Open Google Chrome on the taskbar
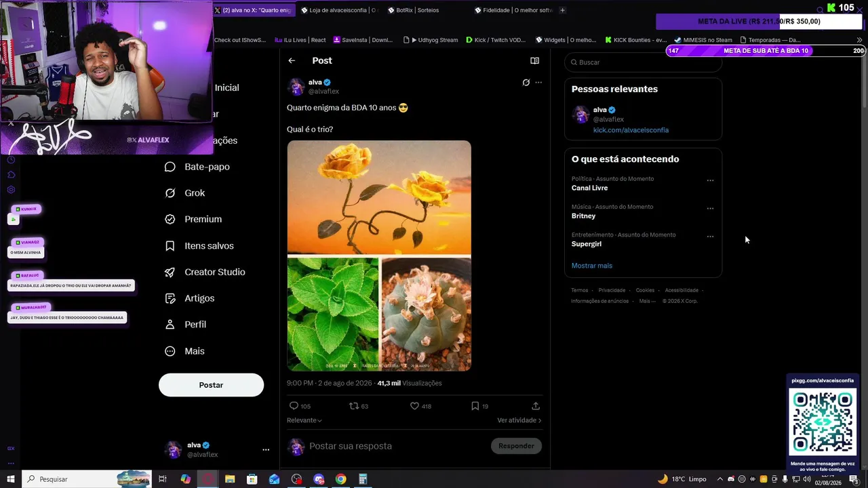The height and width of the screenshot is (488, 868). click(340, 479)
